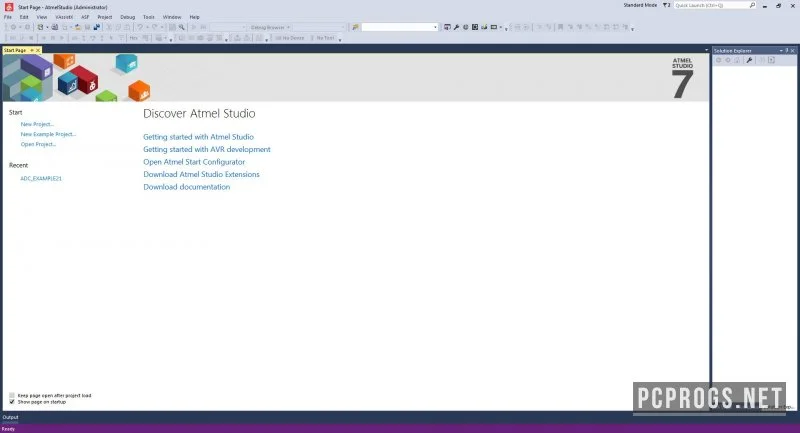Image resolution: width=800 pixels, height=433 pixels.
Task: Click the Open File toolbar icon
Action: click(x=78, y=27)
